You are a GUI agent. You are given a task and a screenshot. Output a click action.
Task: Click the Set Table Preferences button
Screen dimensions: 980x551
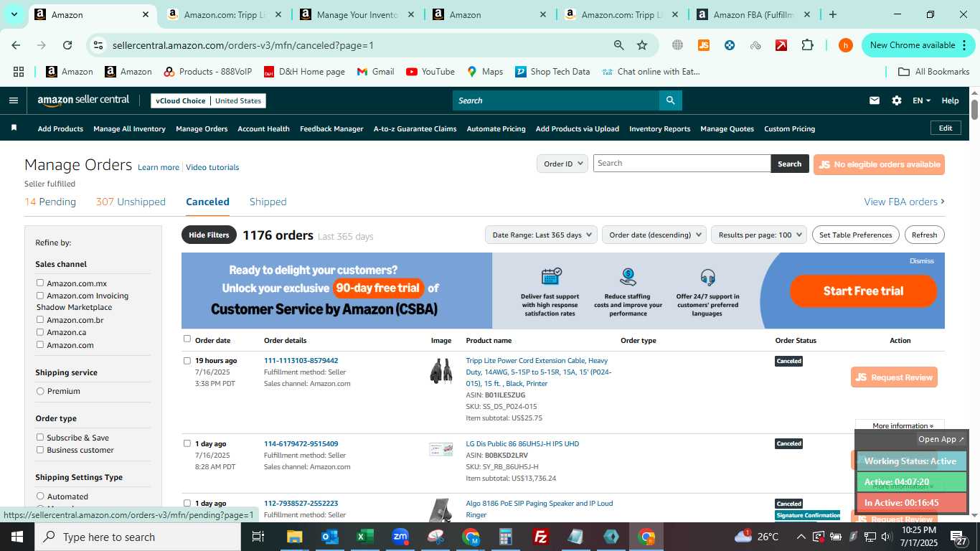pyautogui.click(x=855, y=235)
